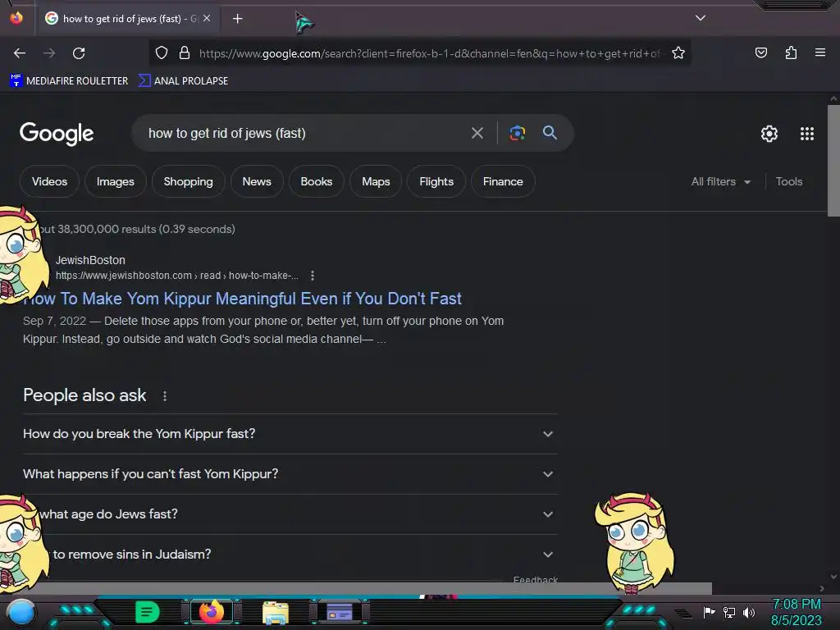The width and height of the screenshot is (840, 630).
Task: Search by image with Google Lens
Action: click(x=517, y=133)
